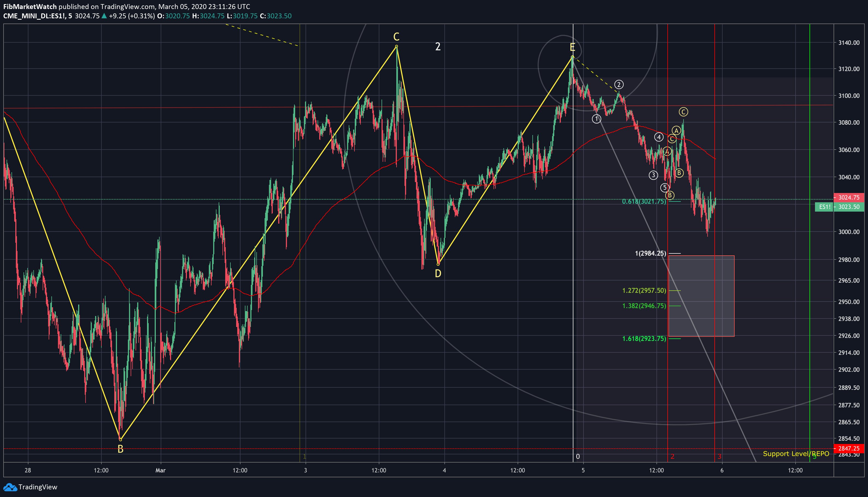
Task: Click the 3140.00 level on the price scale
Action: (x=849, y=43)
